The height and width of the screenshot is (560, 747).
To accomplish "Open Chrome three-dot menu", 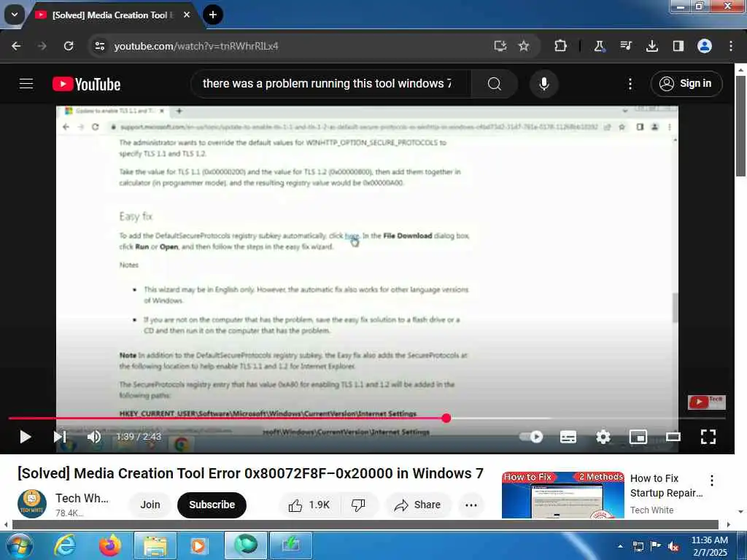I will point(731,46).
